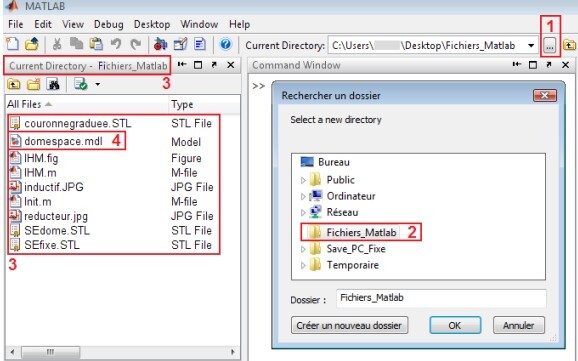Select the Public folder
The image size is (578, 361).
pos(340,180)
